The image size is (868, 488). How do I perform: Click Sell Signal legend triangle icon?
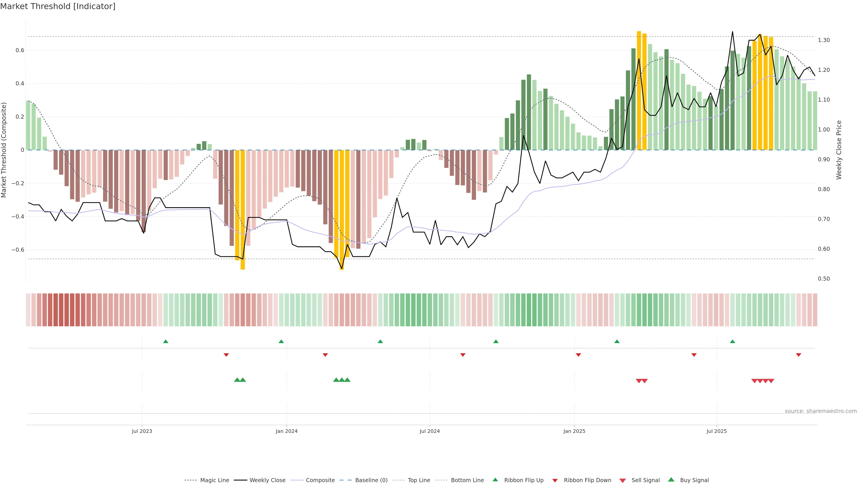coord(623,481)
